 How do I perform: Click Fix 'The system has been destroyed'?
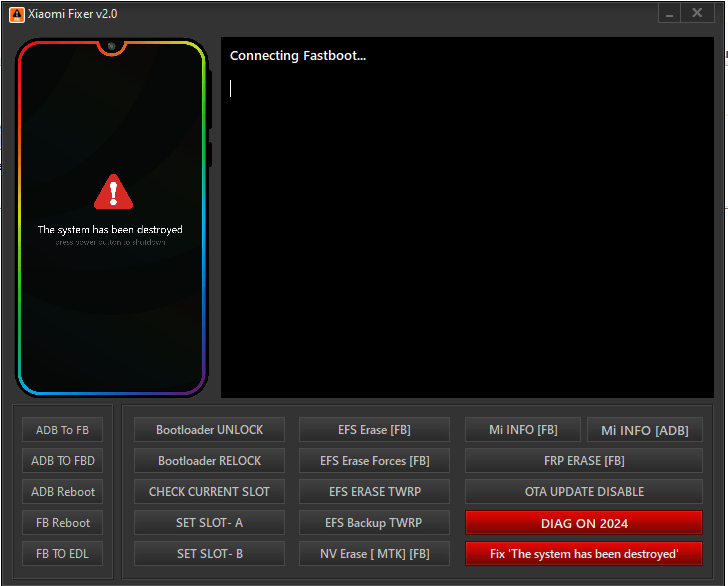[x=584, y=553]
